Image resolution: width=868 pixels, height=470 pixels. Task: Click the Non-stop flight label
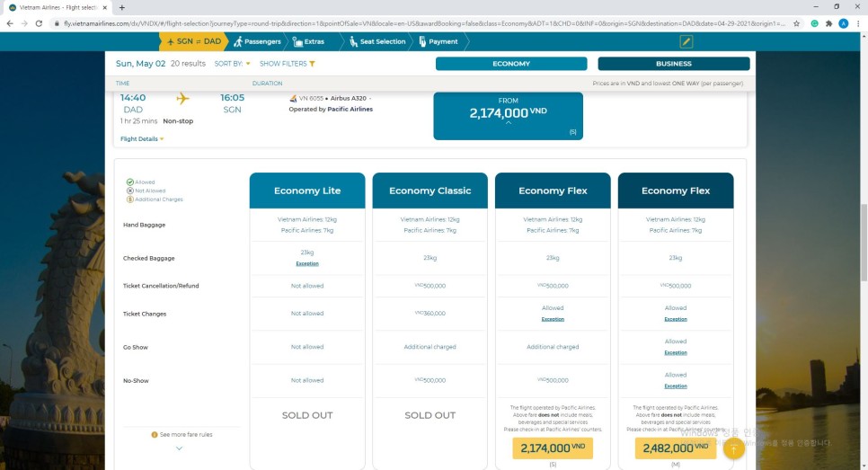click(x=178, y=121)
